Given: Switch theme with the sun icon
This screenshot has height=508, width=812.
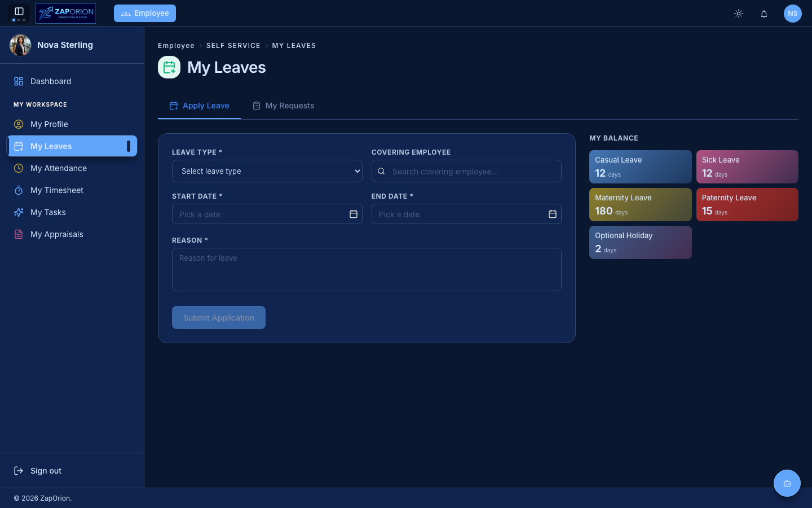Looking at the screenshot, I should click(739, 14).
